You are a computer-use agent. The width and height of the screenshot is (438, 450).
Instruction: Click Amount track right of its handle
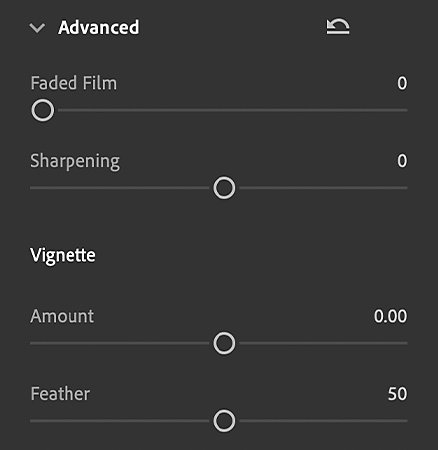point(323,343)
